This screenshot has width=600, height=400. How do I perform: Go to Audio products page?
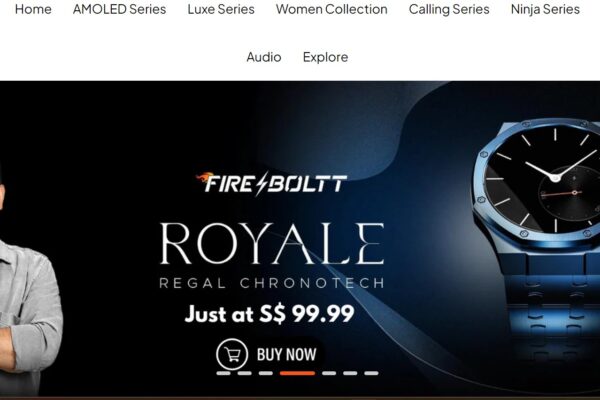tap(264, 57)
